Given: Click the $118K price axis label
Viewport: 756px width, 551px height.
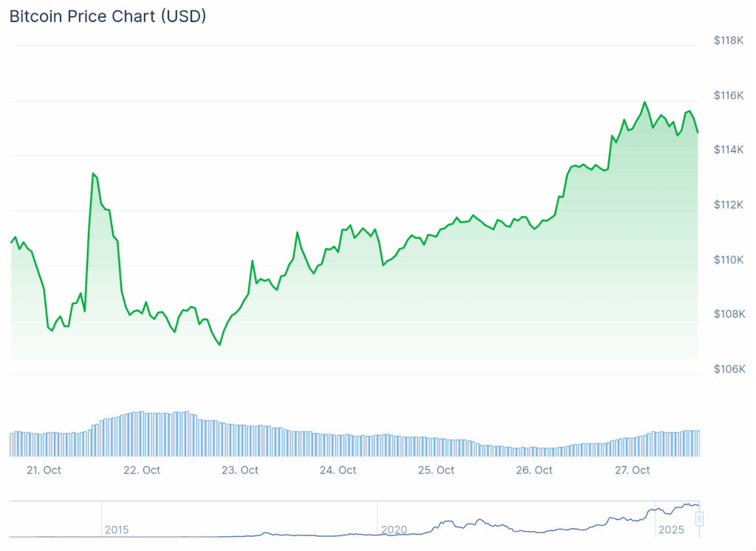Looking at the screenshot, I should (x=729, y=41).
